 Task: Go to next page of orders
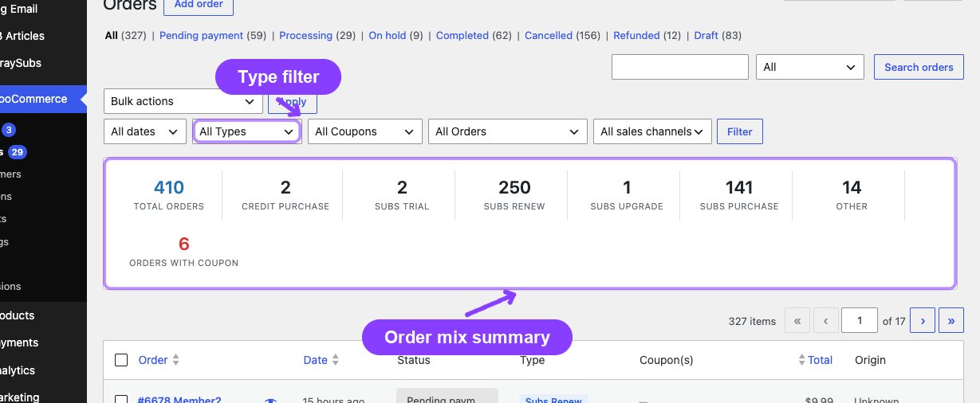923,321
